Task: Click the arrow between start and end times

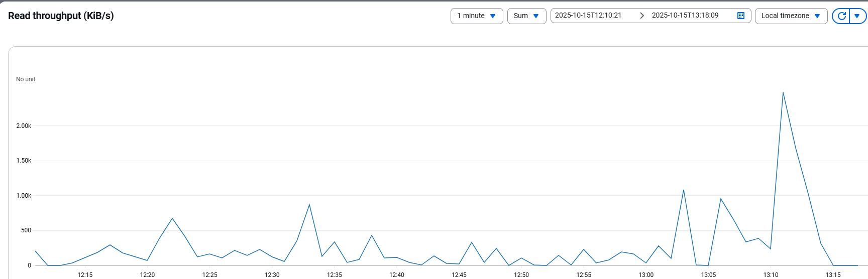Action: coord(641,16)
